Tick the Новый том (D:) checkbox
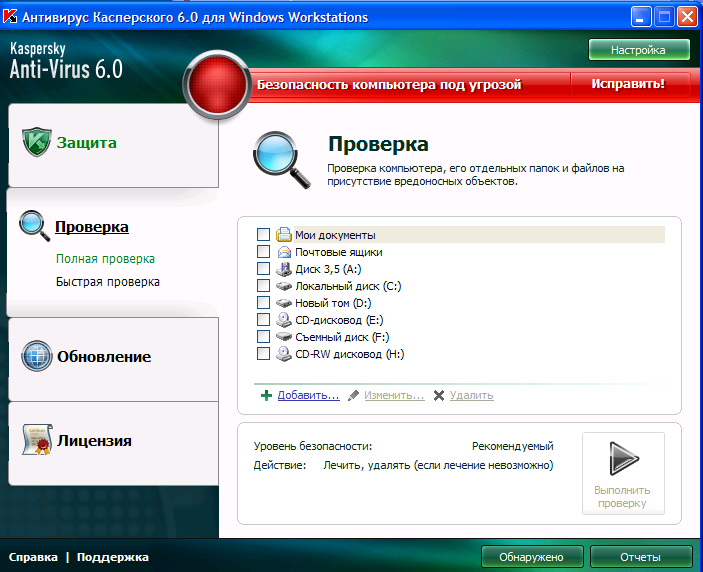The width and height of the screenshot is (703, 572). click(263, 303)
